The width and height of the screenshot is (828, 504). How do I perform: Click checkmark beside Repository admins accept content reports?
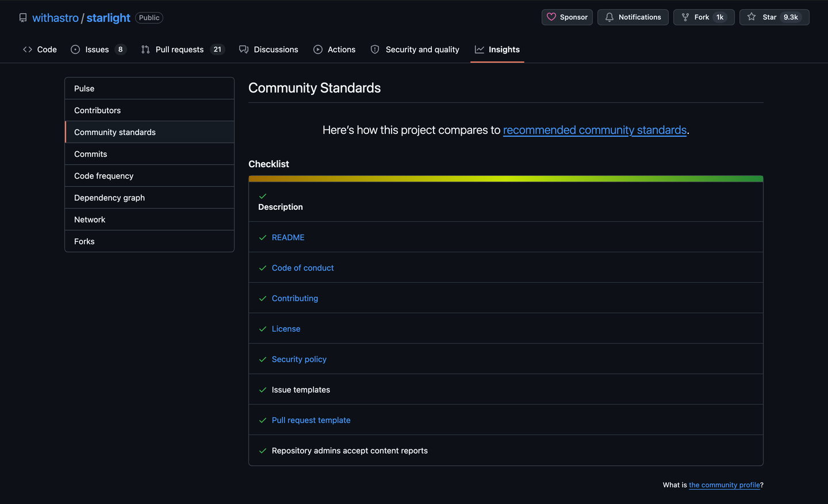263,451
